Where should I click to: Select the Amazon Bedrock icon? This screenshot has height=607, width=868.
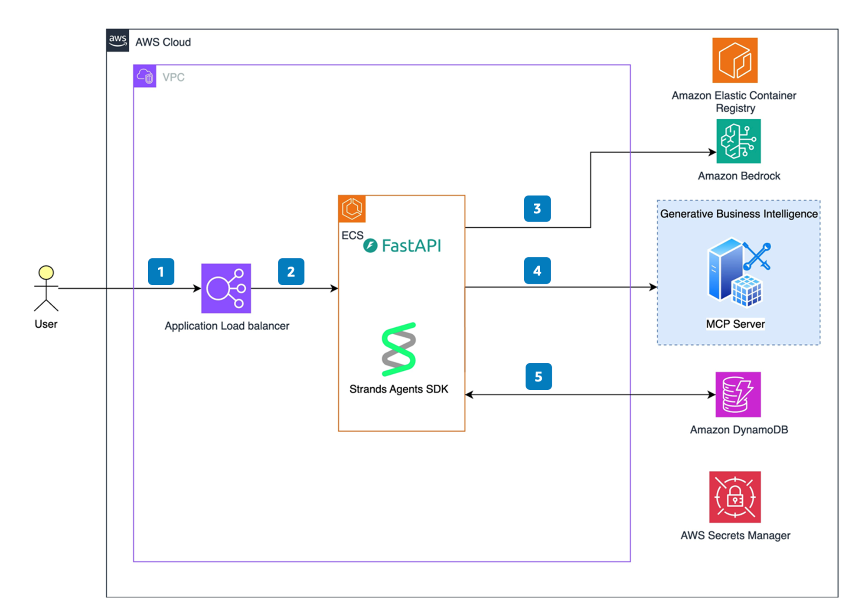738,141
